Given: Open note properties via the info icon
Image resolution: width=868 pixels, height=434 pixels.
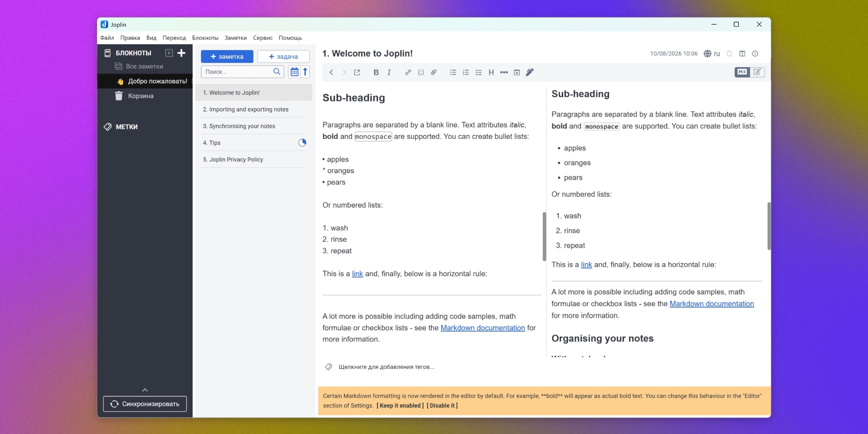Looking at the screenshot, I should 755,54.
